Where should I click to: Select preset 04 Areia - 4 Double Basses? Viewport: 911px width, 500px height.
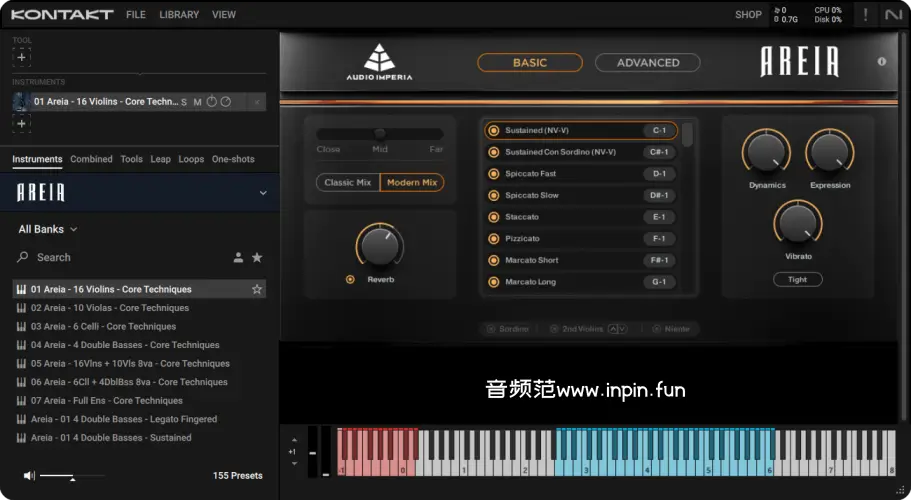(x=139, y=345)
